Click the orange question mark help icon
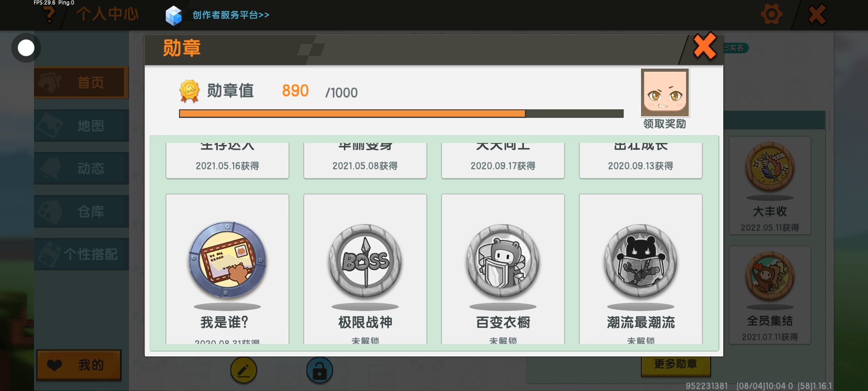Image resolution: width=868 pixels, height=391 pixels. click(49, 14)
